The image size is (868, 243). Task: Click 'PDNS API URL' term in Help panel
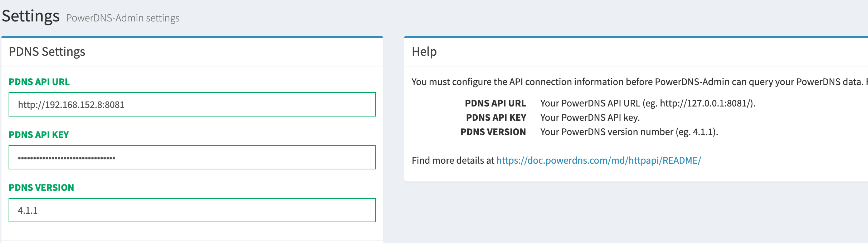click(495, 103)
